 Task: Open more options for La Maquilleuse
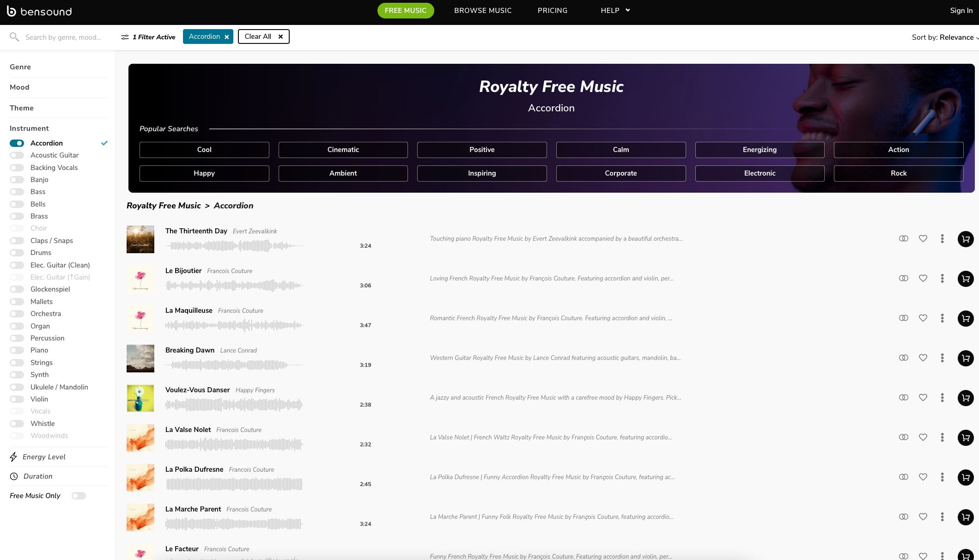942,318
